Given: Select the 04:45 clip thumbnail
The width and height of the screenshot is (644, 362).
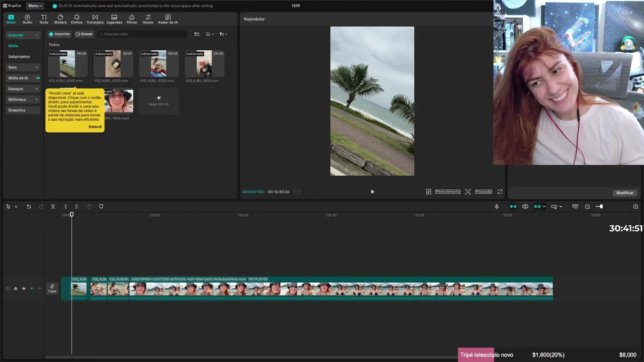Looking at the screenshot, I should point(204,63).
